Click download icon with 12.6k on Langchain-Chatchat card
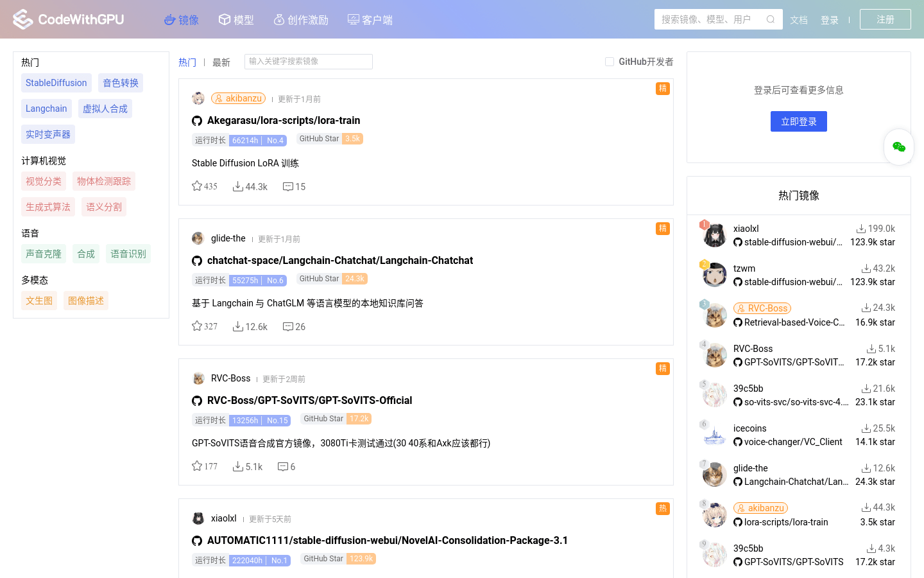 coord(238,326)
